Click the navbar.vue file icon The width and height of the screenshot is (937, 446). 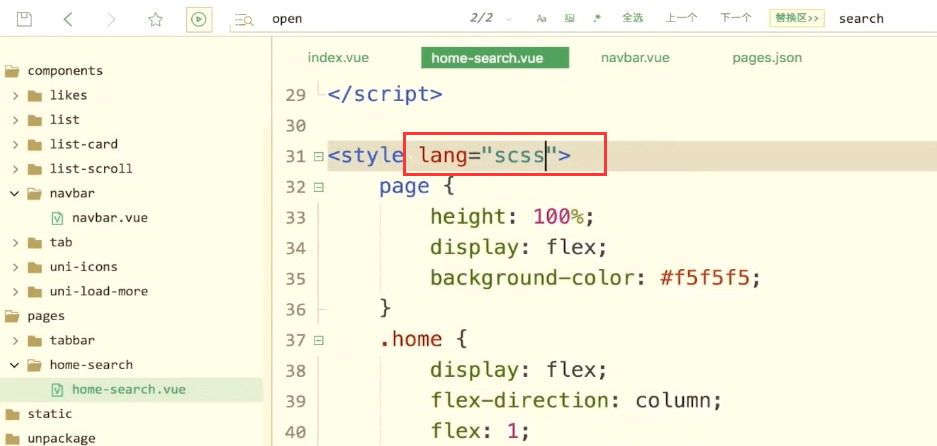pyautogui.click(x=57, y=218)
